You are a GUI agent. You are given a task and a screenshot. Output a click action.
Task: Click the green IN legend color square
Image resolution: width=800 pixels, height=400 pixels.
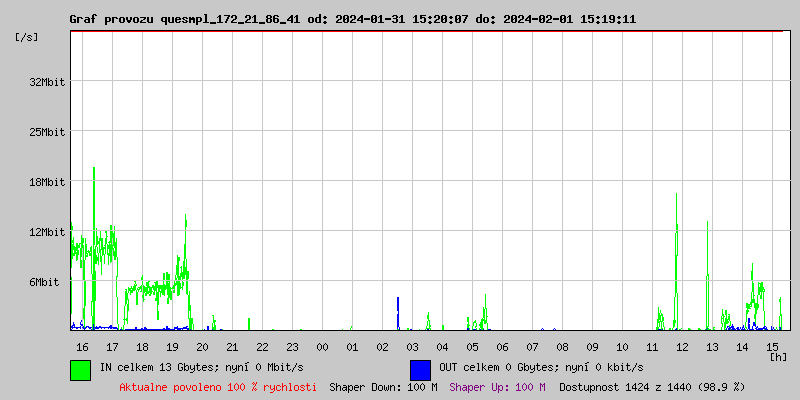80,369
